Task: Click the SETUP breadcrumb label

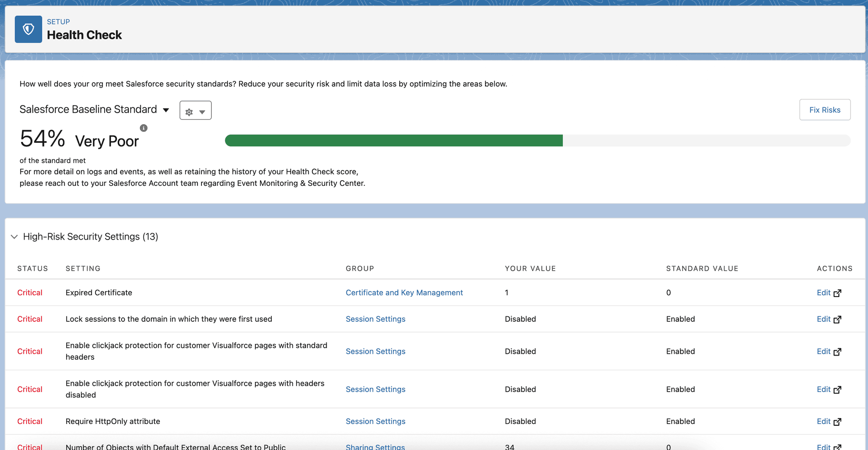Action: pyautogui.click(x=58, y=21)
